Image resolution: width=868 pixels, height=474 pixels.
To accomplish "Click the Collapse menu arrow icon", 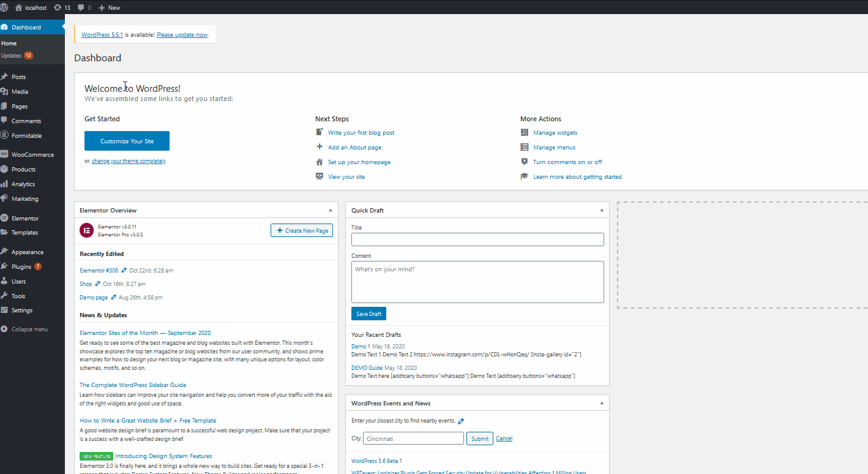I will (x=4, y=329).
